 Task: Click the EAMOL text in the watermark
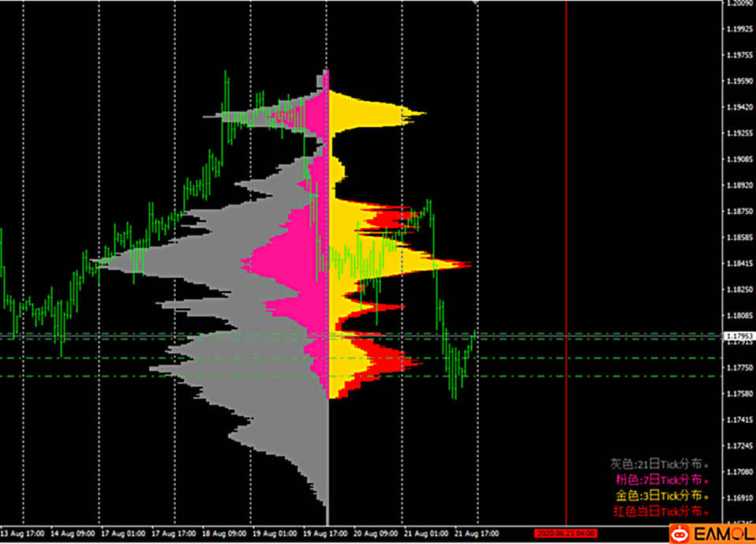click(721, 535)
